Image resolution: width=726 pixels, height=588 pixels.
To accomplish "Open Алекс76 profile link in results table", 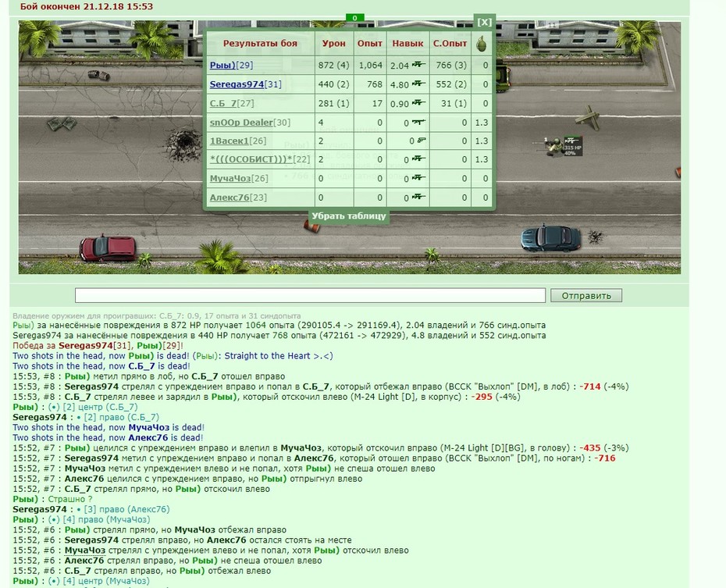I will point(230,198).
